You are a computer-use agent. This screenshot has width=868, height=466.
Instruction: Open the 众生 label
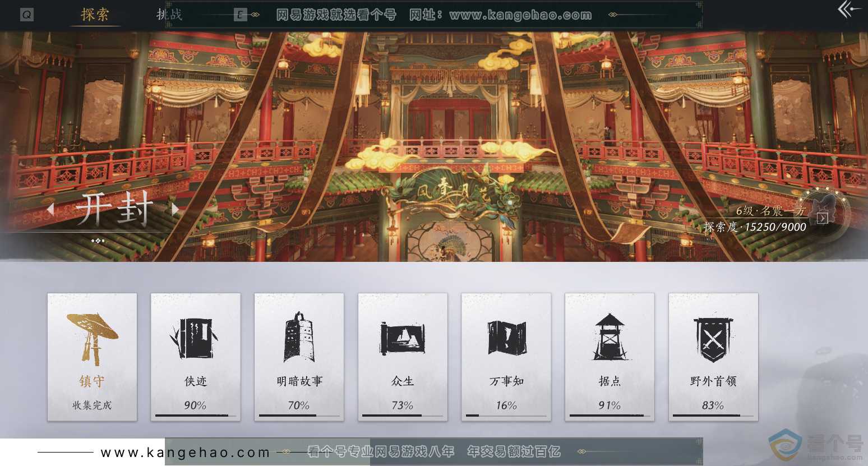(x=403, y=381)
